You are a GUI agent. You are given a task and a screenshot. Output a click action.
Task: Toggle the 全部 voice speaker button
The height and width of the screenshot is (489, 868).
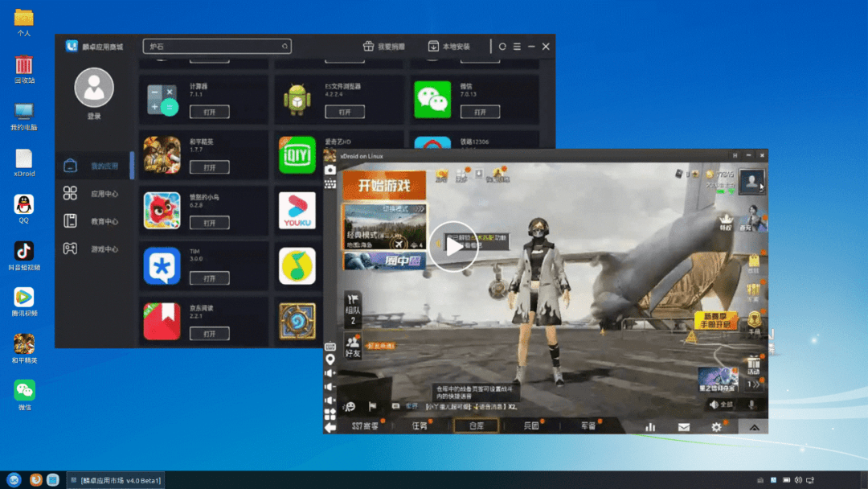[721, 405]
